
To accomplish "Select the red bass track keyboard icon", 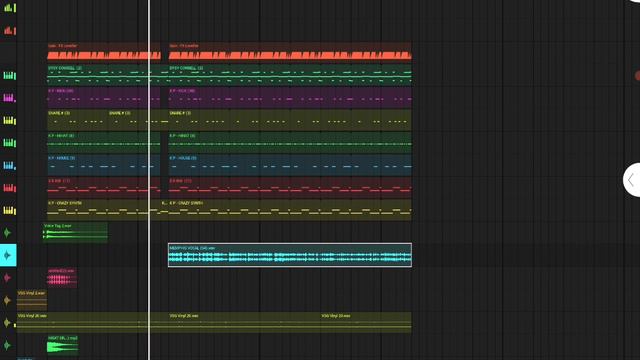I will 10,188.
